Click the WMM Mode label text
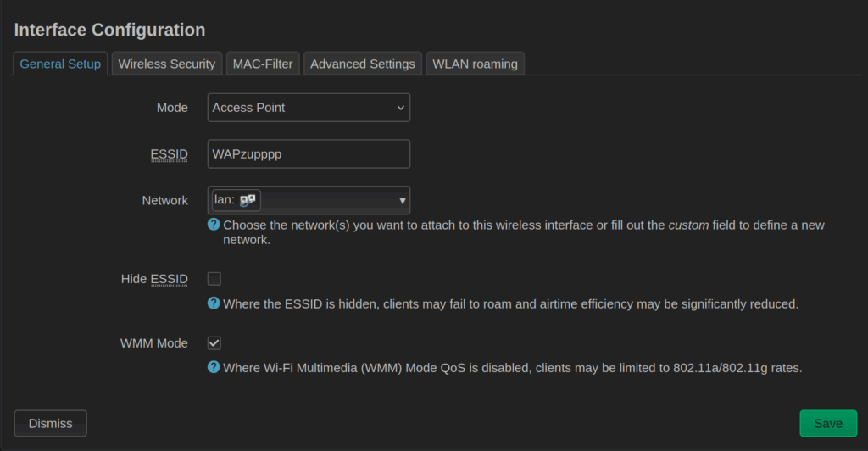 coord(154,343)
